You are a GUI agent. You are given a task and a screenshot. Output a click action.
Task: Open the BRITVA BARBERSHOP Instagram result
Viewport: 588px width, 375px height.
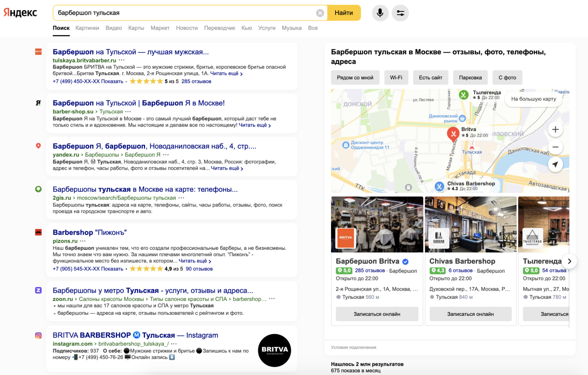pyautogui.click(x=135, y=335)
